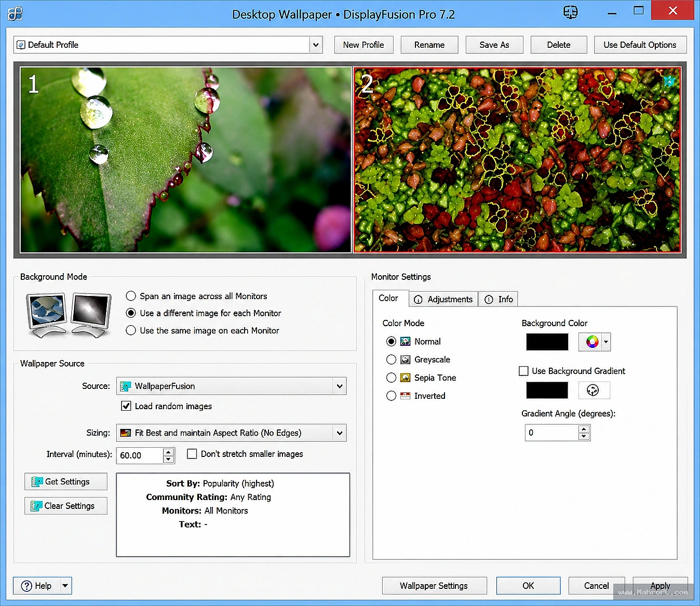
Task: Switch to the Info tab
Action: click(499, 300)
